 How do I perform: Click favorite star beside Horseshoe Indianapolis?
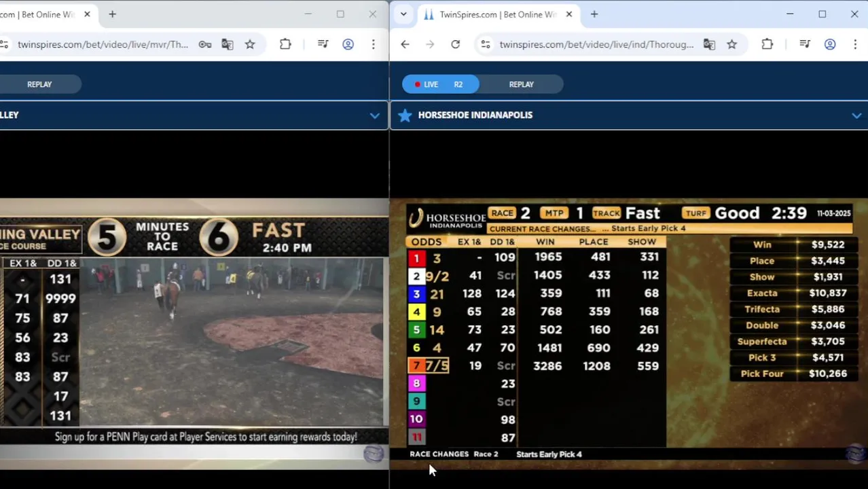[405, 115]
